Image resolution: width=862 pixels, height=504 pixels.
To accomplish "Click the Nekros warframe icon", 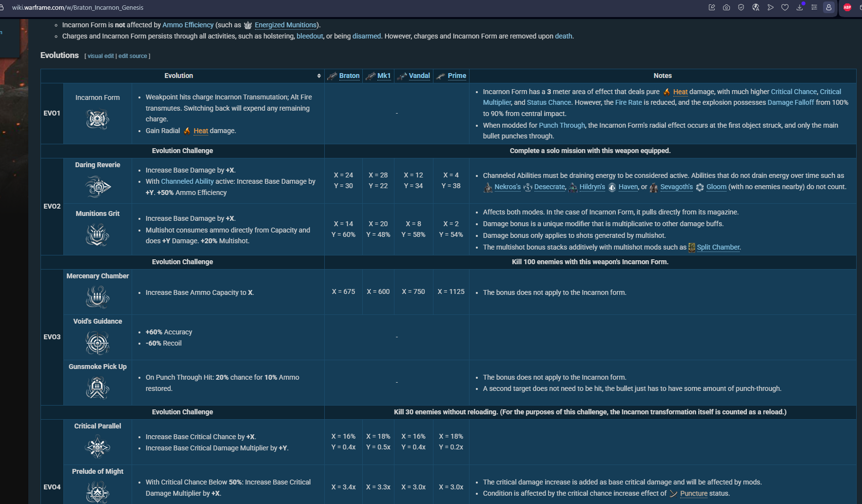I will tap(488, 187).
